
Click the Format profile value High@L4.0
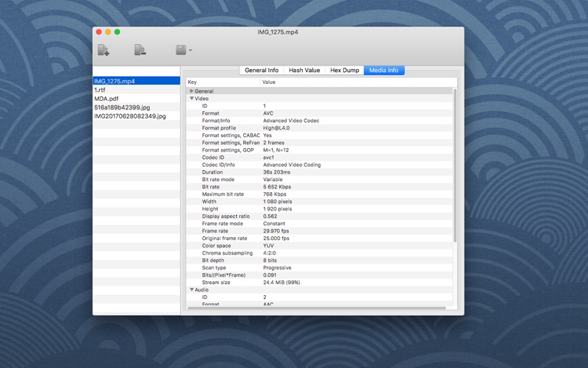276,127
